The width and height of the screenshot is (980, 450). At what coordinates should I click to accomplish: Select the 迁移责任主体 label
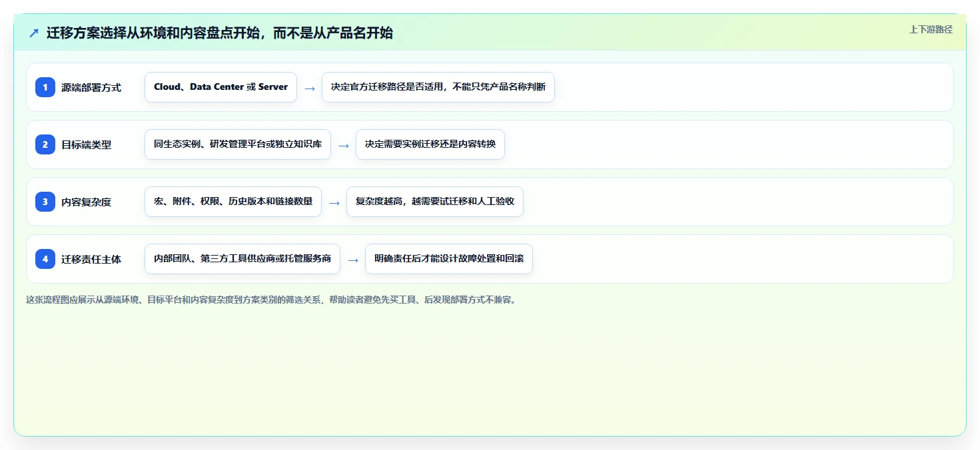pyautogui.click(x=91, y=259)
